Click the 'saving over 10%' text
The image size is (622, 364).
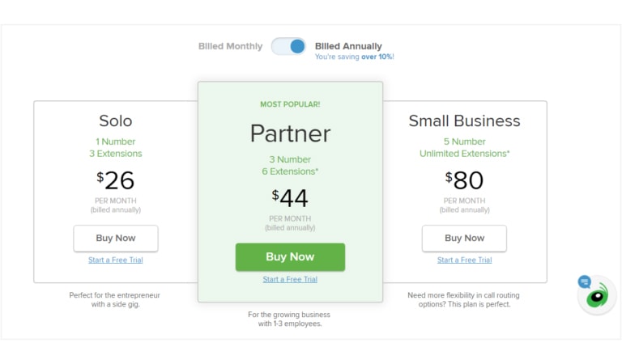[354, 57]
